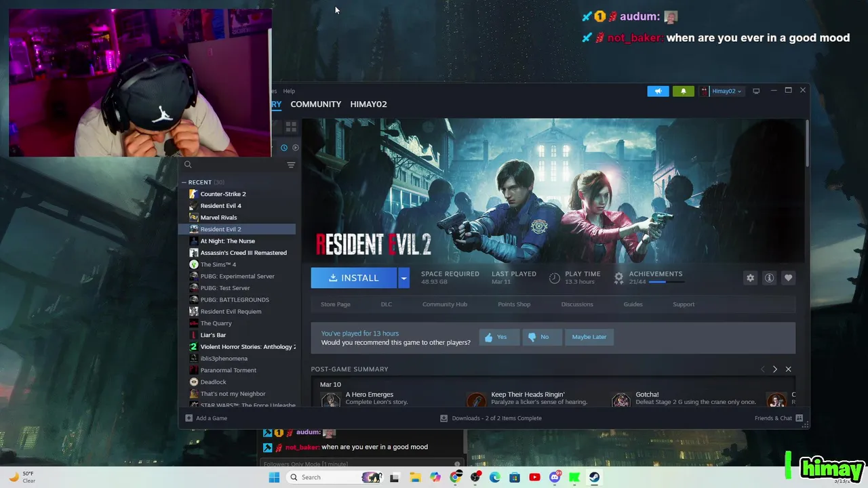Click the game page vertical scrollbar
The width and height of the screenshot is (868, 488).
[807, 143]
